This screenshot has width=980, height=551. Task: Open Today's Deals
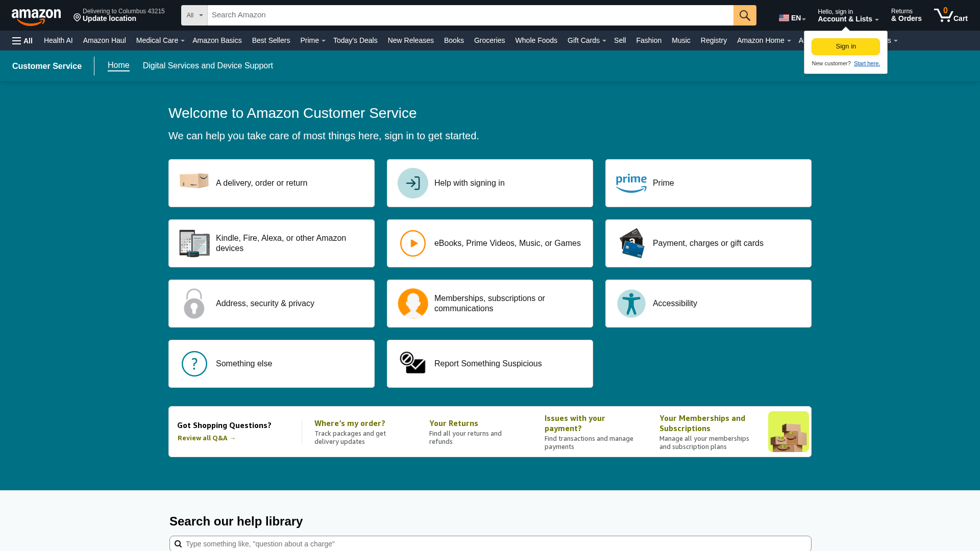point(355,40)
